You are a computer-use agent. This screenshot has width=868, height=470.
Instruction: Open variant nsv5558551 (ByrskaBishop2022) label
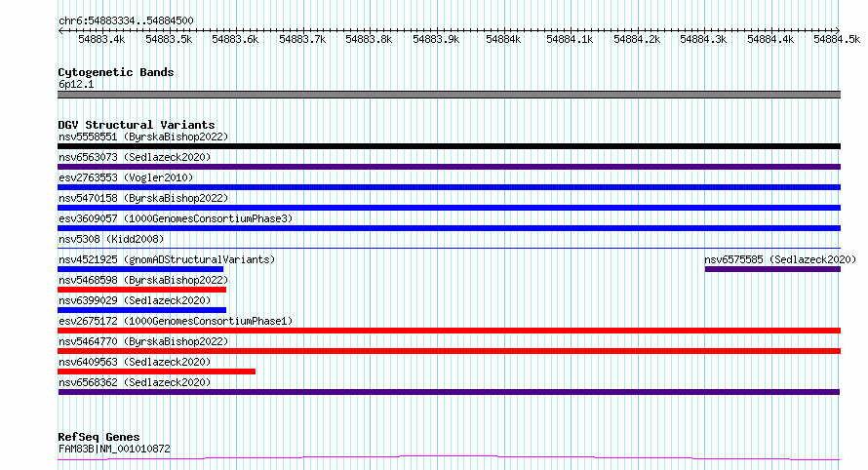pos(143,137)
